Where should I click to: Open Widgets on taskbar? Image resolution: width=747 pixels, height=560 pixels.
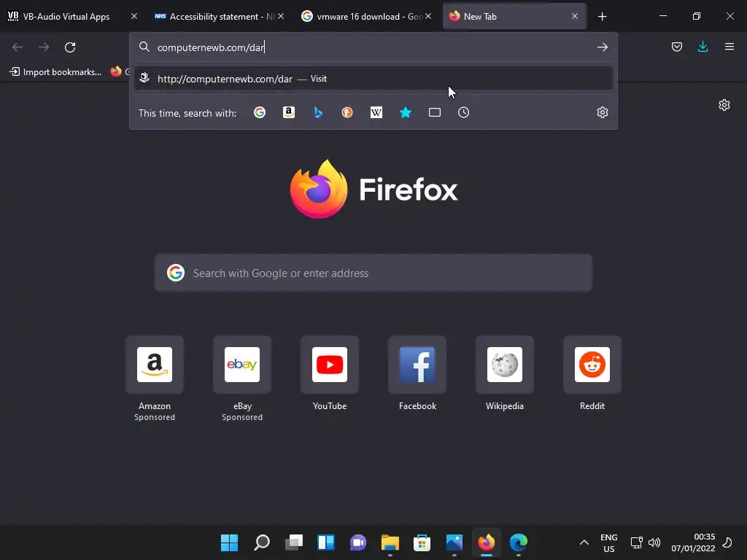[x=326, y=542]
